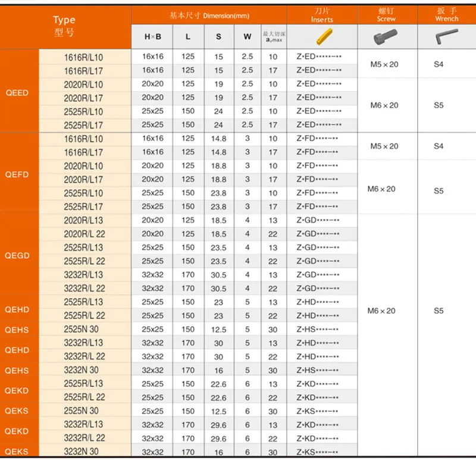Click a,max 22 in the 2020R/L 22 row

tap(273, 234)
